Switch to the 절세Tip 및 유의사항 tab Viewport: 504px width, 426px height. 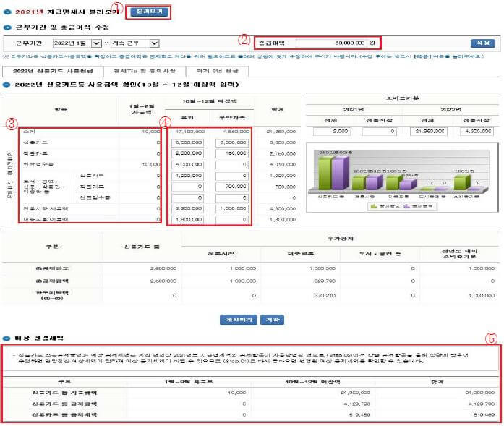click(145, 71)
